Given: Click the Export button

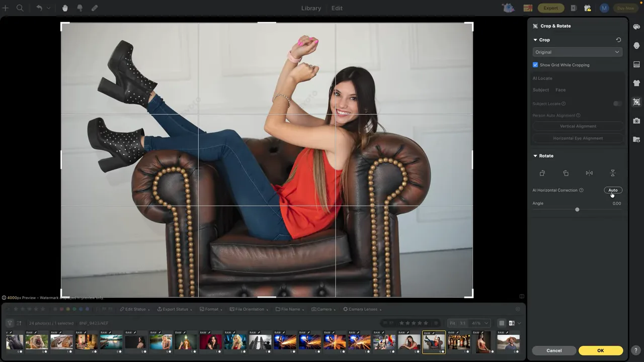Looking at the screenshot, I should tap(550, 8).
